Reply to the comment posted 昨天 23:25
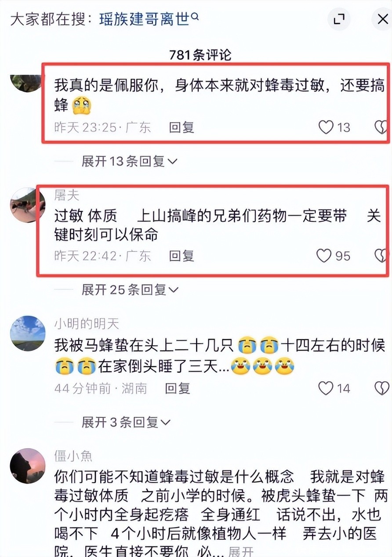 181,127
